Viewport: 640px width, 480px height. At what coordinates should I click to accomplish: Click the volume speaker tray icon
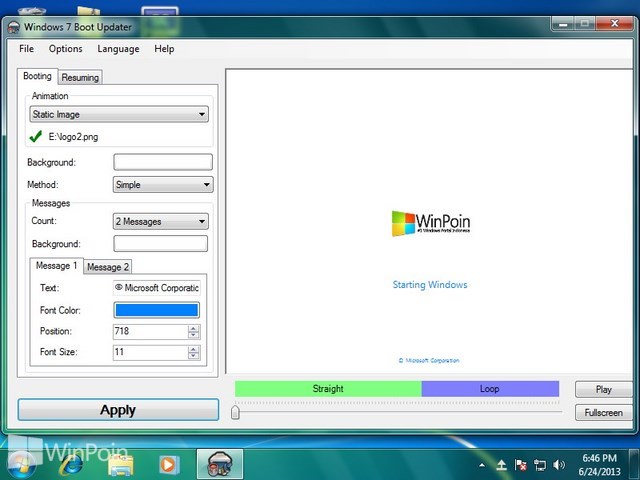click(559, 464)
